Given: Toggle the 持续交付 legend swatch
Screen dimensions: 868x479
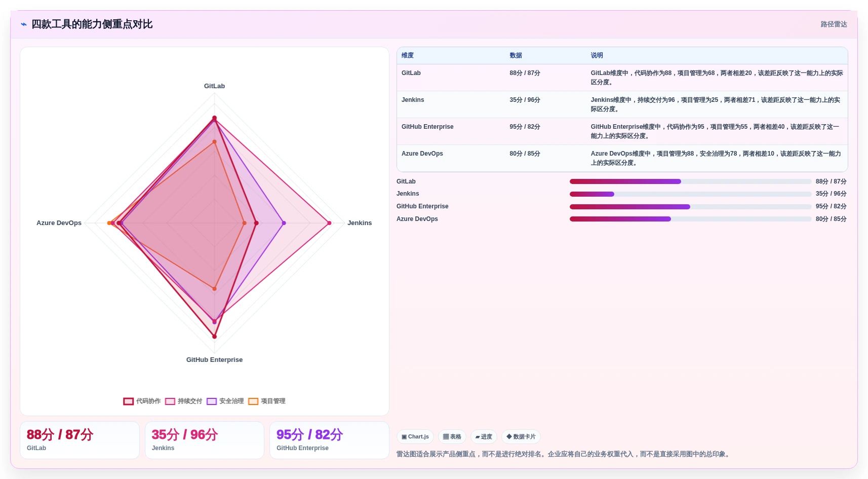Looking at the screenshot, I should [170, 401].
